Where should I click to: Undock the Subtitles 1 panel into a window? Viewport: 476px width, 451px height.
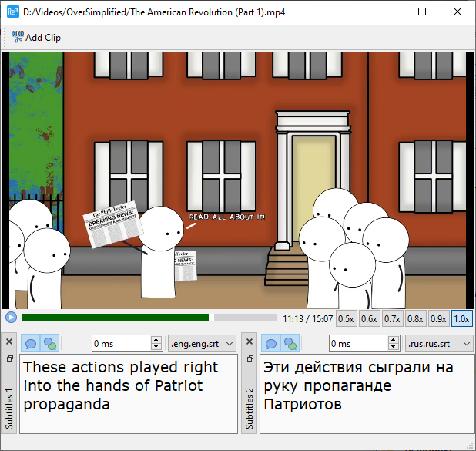[9, 358]
